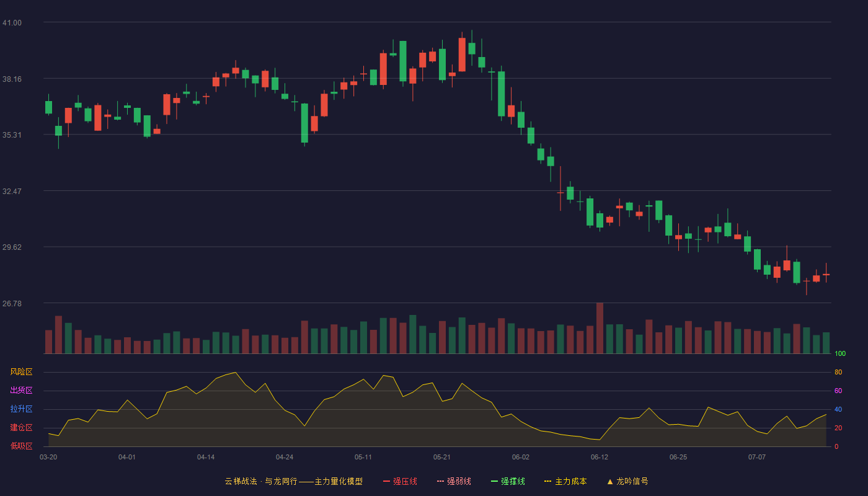Click the tallest volume bar near 06-12
The image size is (868, 496).
coord(600,328)
